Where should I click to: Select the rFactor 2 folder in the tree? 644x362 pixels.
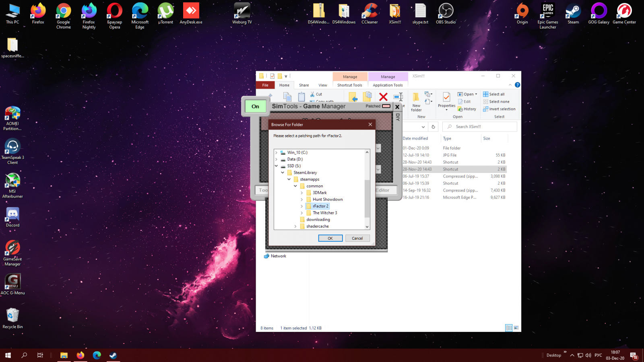tap(320, 206)
